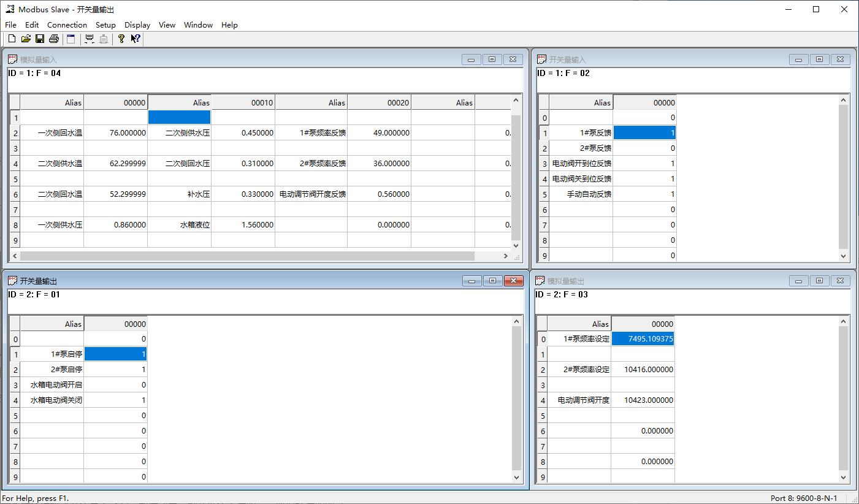Select the 1#泵频率反馈 alias cell
This screenshot has width=859, height=504.
(311, 132)
